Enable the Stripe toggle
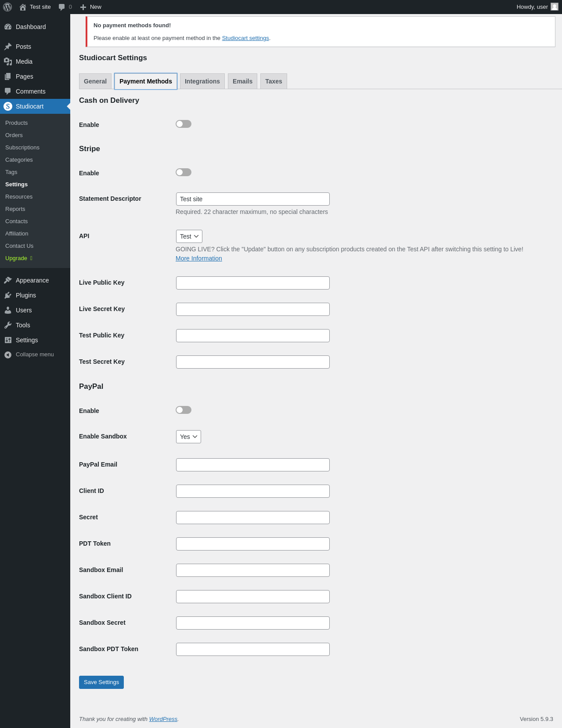 (x=184, y=172)
